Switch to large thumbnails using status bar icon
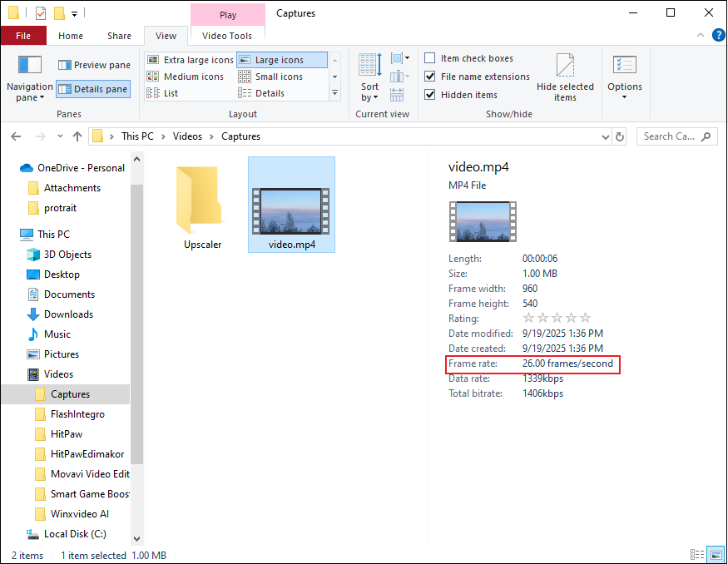The image size is (728, 564). tap(716, 554)
